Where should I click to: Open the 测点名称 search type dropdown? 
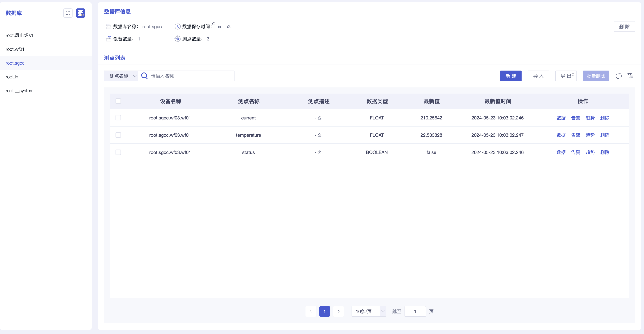pos(121,76)
